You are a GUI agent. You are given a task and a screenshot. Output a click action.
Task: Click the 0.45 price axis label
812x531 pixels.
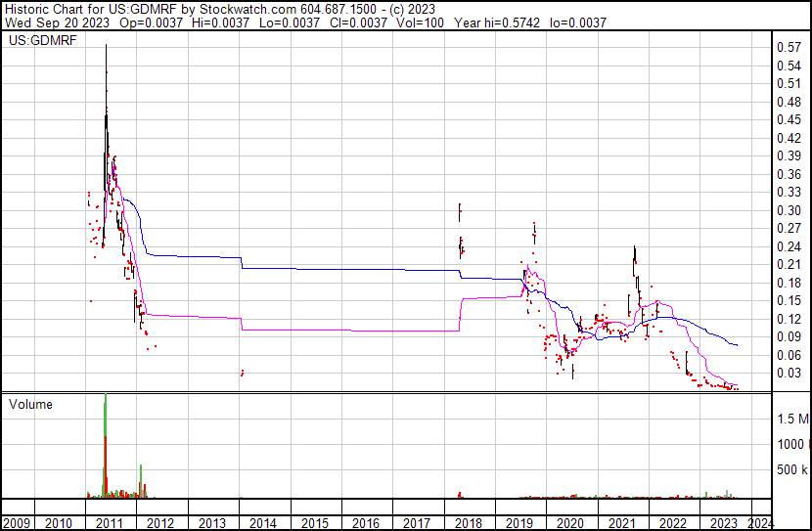[x=789, y=119]
